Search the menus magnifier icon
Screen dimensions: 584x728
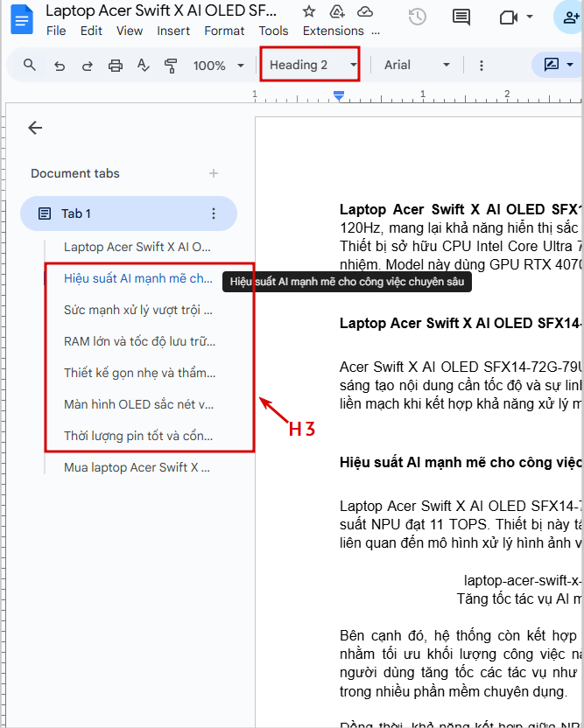29,65
